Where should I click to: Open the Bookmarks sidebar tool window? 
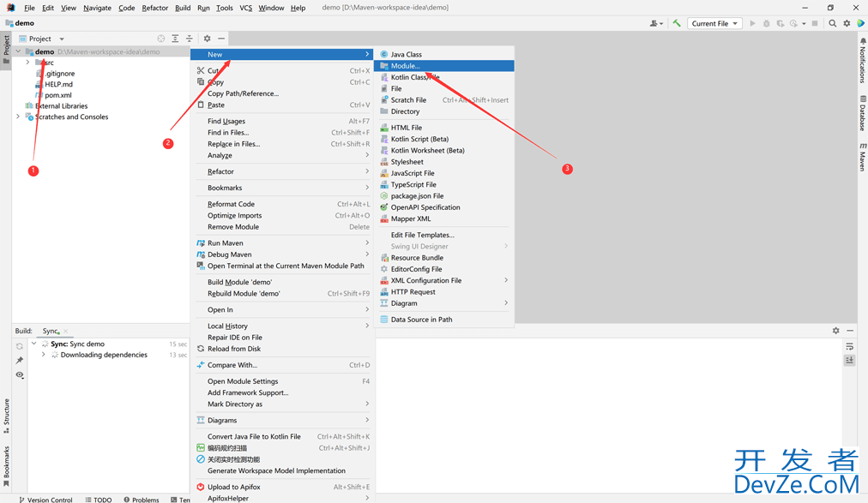pyautogui.click(x=6, y=466)
